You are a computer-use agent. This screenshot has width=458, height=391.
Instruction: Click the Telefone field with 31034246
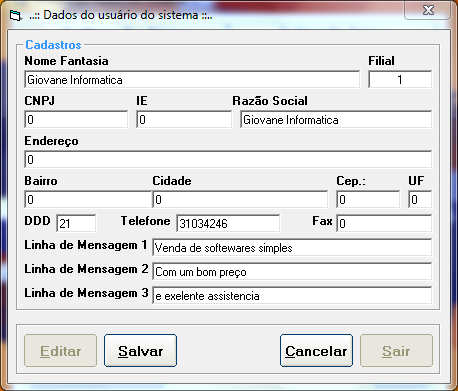pos(228,223)
